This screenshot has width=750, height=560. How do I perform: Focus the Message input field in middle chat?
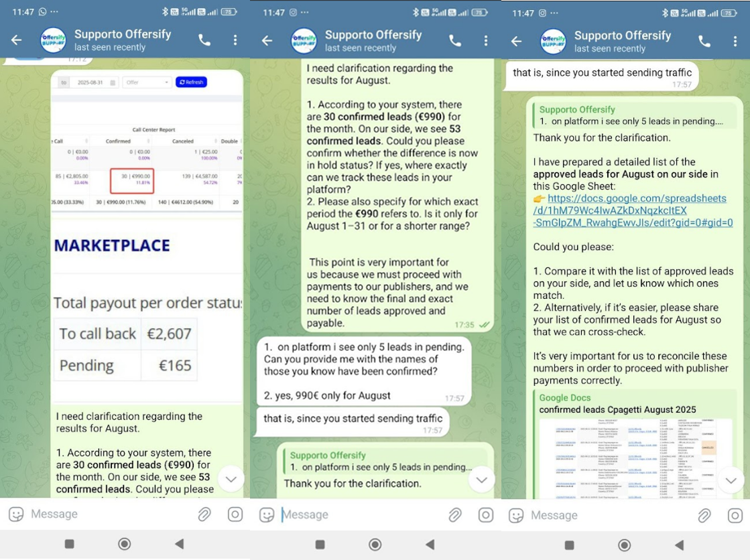362,514
